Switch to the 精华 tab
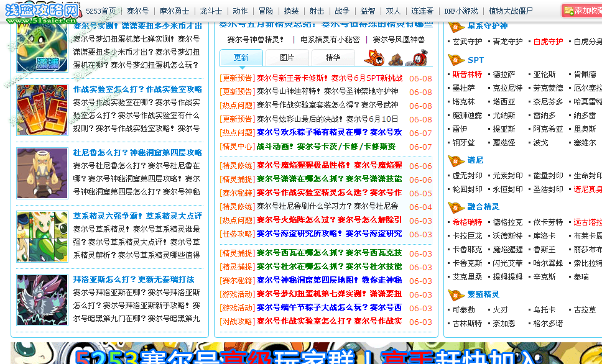 pyautogui.click(x=333, y=58)
